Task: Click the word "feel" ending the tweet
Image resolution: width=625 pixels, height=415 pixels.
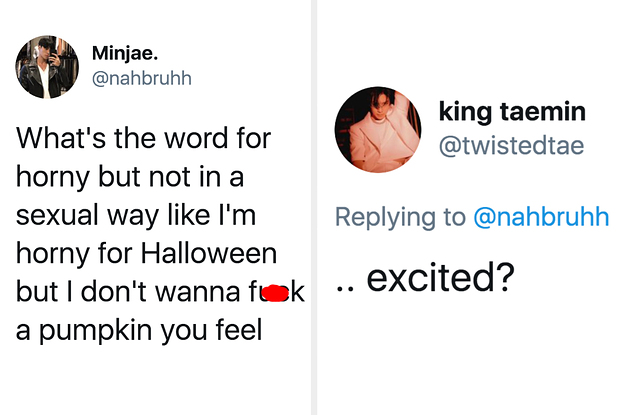Action: pyautogui.click(x=237, y=330)
